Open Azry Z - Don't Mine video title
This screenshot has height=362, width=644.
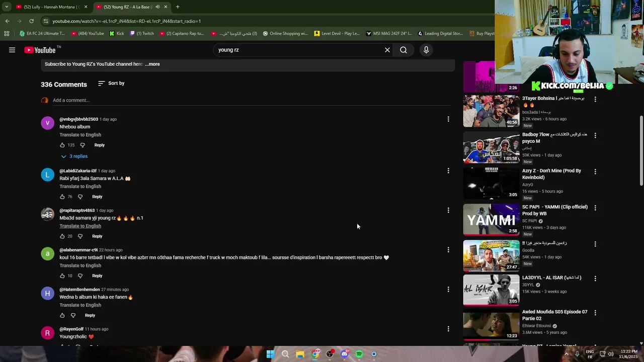click(x=551, y=174)
